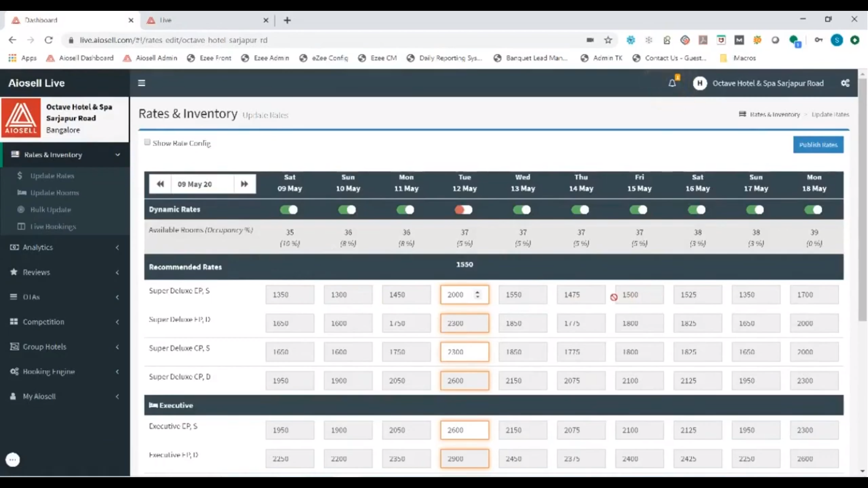Click Rates & Inventory breadcrumb link
This screenshot has width=868, height=488.
(x=774, y=115)
